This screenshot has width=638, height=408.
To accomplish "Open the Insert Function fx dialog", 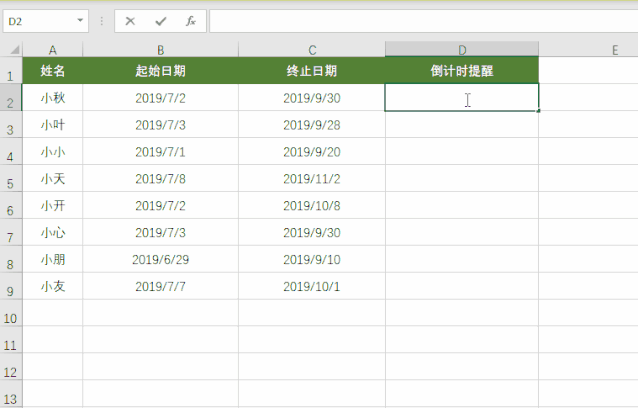I will [x=190, y=21].
